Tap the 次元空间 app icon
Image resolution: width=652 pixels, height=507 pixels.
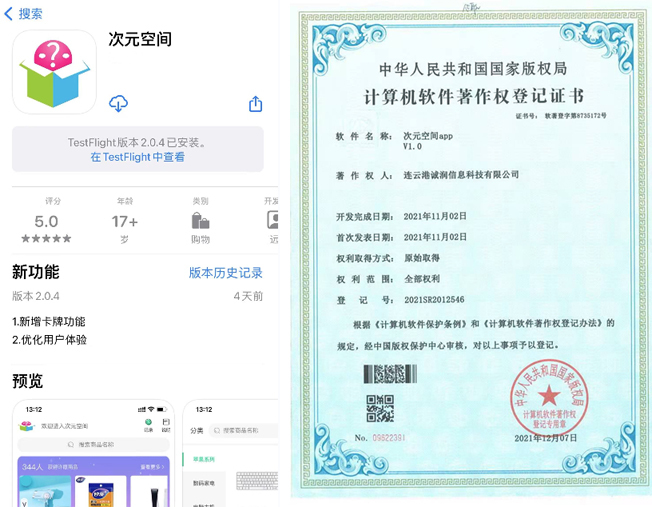pyautogui.click(x=54, y=72)
